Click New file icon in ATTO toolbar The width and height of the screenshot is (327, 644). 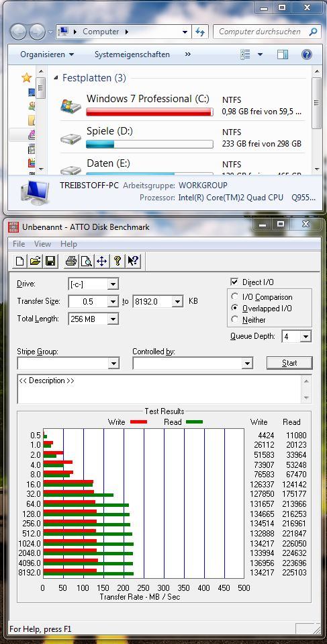(19, 261)
